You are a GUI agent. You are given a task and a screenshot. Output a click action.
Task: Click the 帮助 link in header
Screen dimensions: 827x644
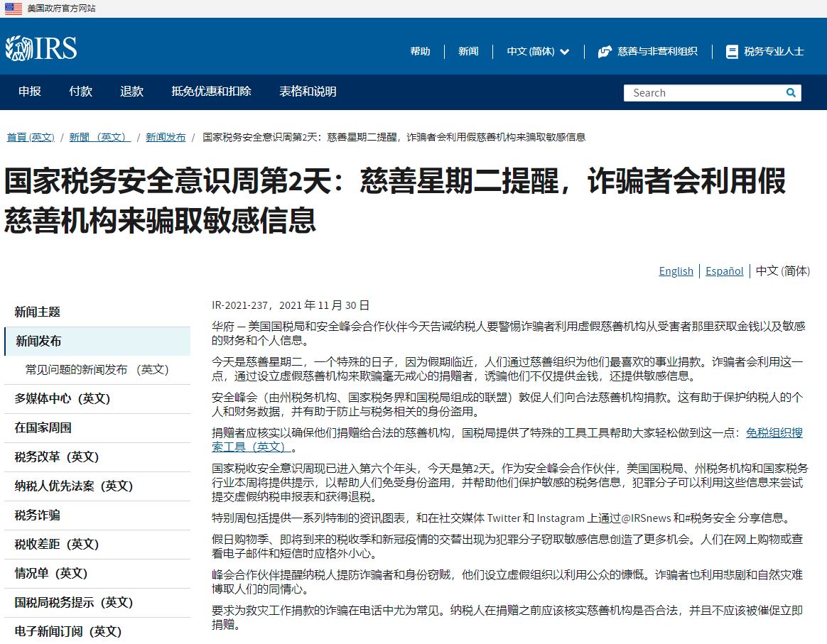[420, 52]
